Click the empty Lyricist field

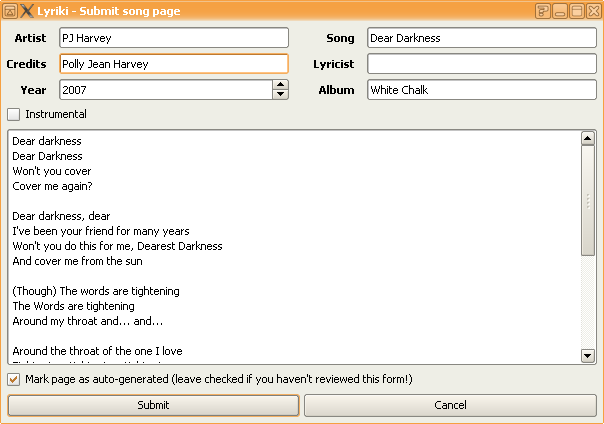click(x=482, y=64)
